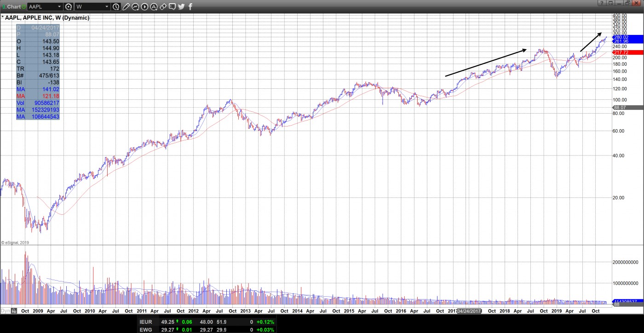Expand the AAPL symbol dropdown
The image size is (644, 333).
[59, 6]
